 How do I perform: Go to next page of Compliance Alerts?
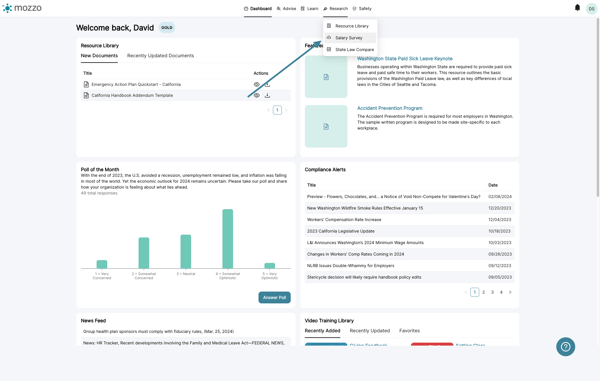tap(510, 292)
